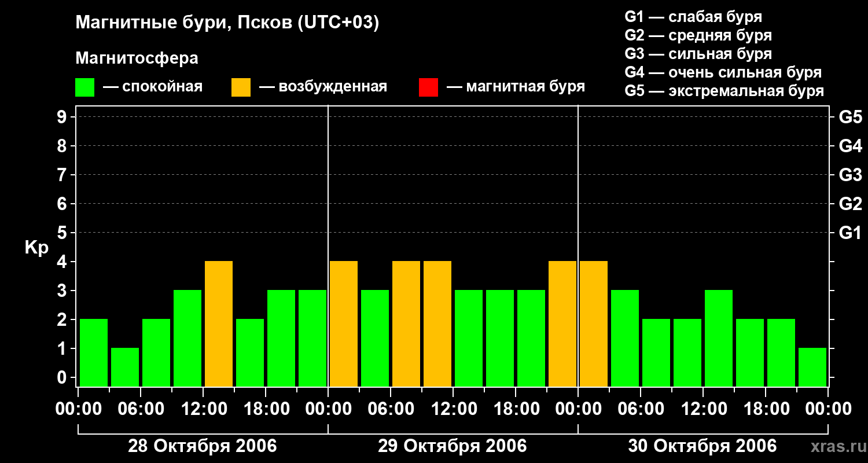Viewport: 868px width, 463px height.
Task: Click the 03:00–06:00 Kp 3 bar on 30 October
Action: coord(625,338)
